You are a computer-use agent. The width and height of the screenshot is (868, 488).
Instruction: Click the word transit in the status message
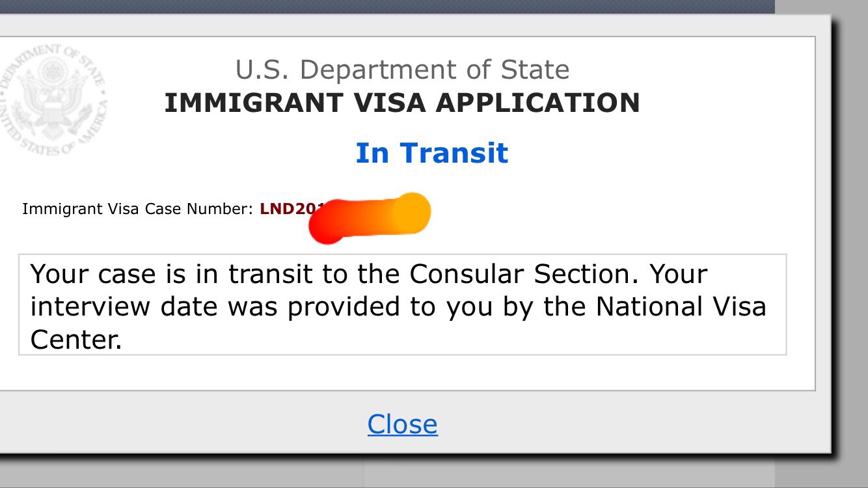[x=270, y=274]
